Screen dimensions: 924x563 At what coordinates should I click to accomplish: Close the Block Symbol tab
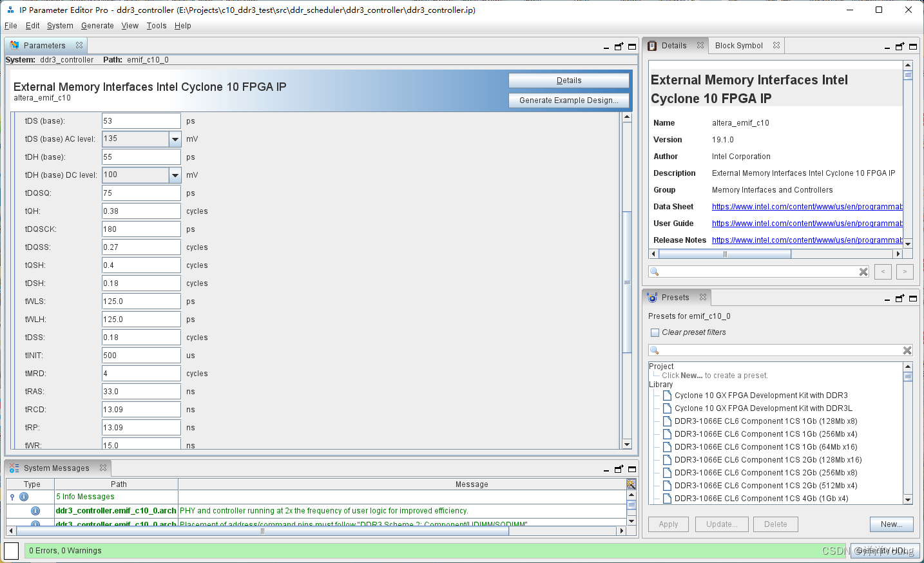776,45
